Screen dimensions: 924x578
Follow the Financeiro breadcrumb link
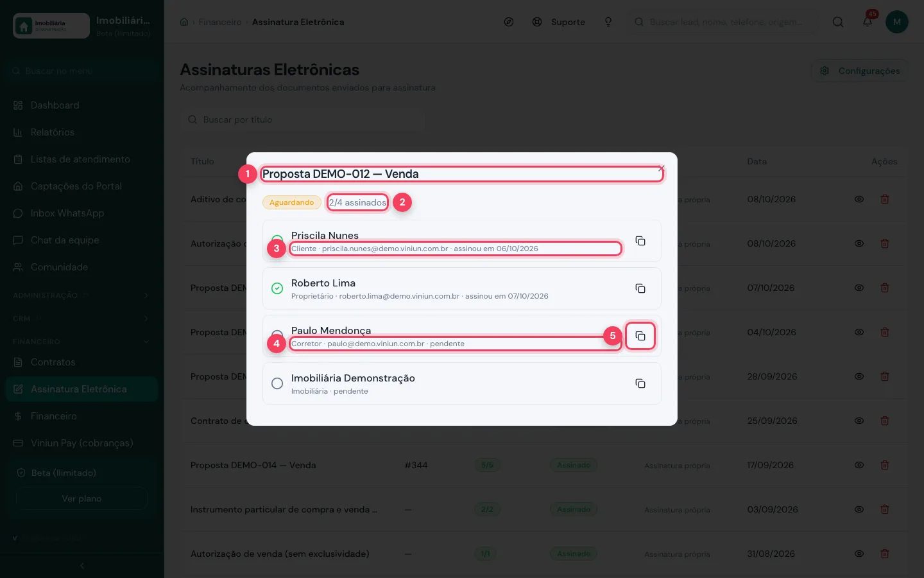(220, 22)
